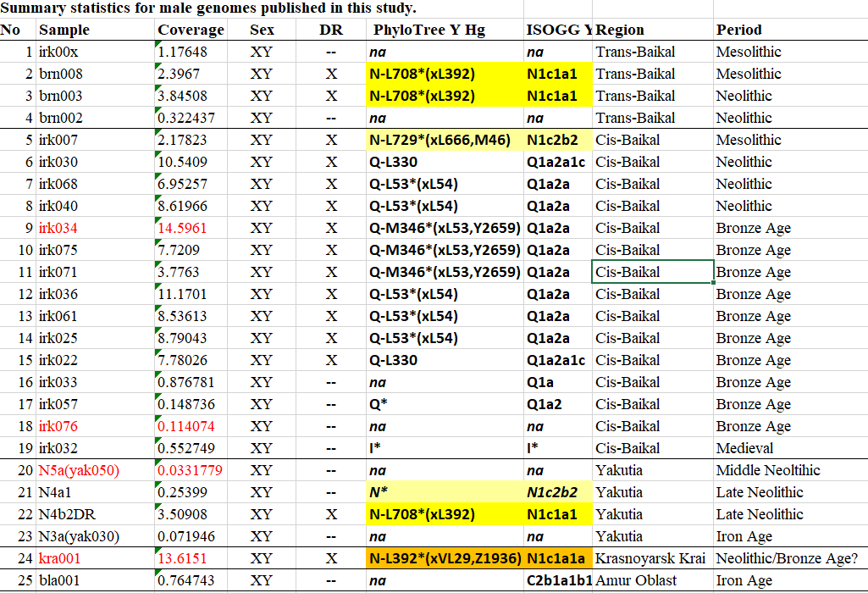The height and width of the screenshot is (593, 868).
Task: Select sample cell N3a(yak030)
Action: tap(95, 536)
